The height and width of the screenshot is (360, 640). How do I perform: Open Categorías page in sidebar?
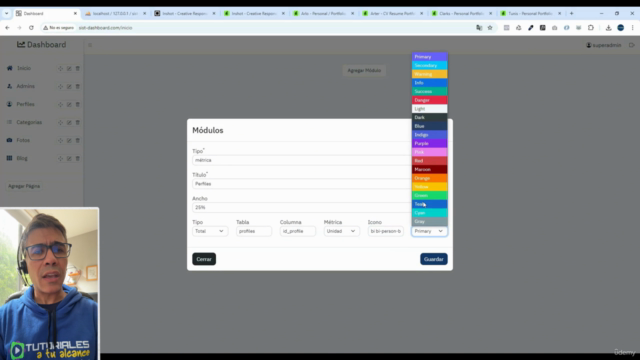29,122
